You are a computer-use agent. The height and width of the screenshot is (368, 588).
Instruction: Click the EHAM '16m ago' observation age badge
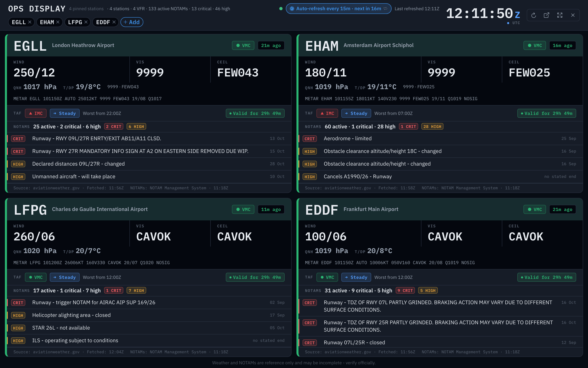[x=562, y=46]
